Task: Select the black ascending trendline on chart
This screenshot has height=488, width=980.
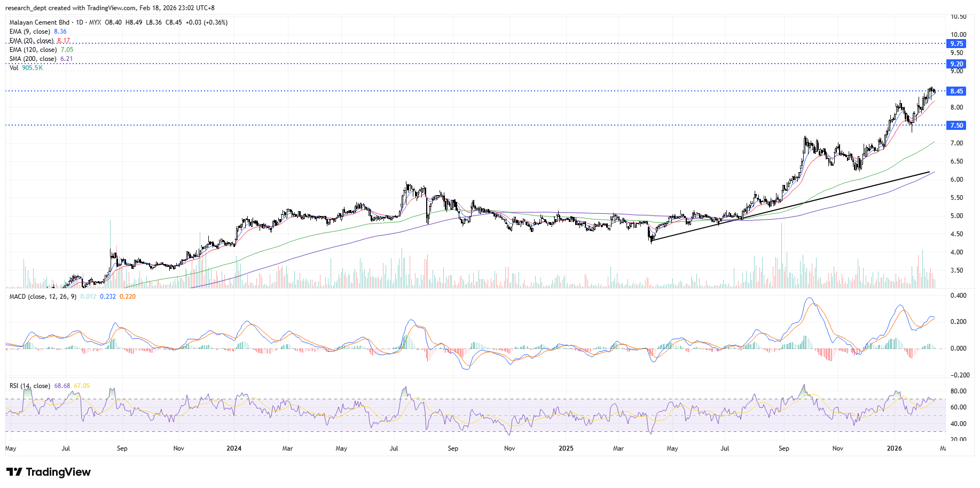Action: click(790, 206)
